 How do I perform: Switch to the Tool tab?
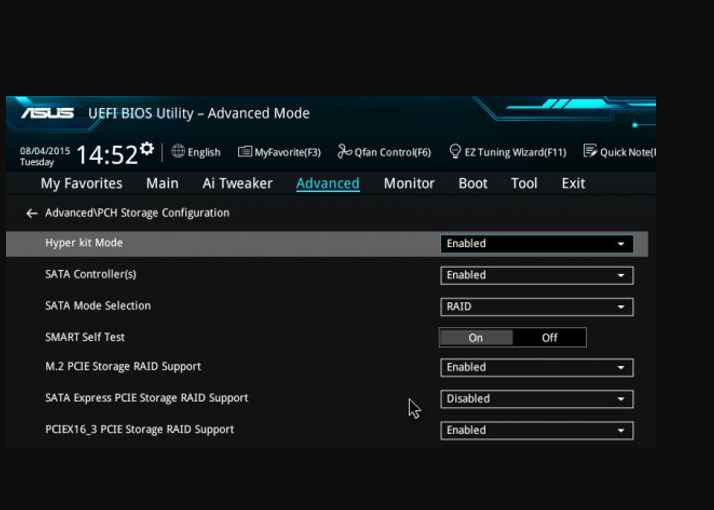click(x=524, y=184)
